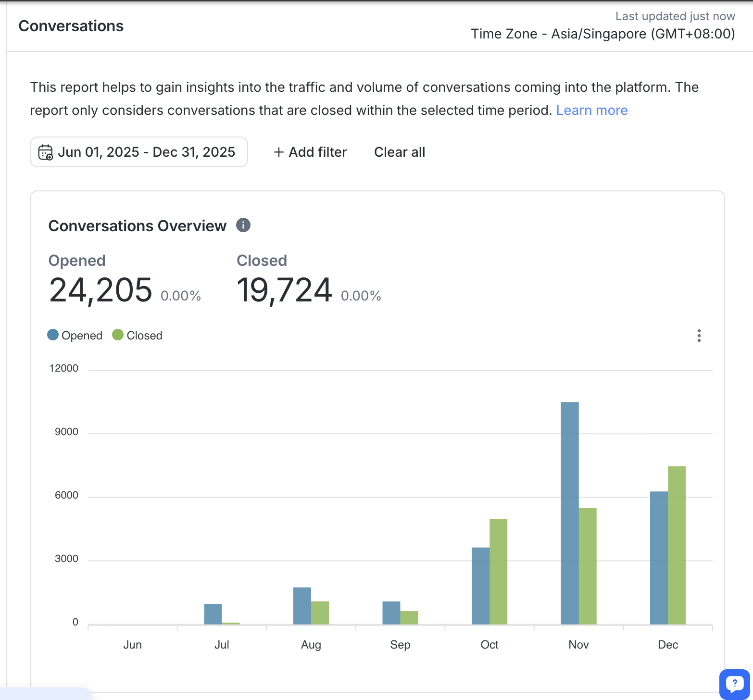Select the green Closed bar for Aug
This screenshot has width=753, height=700.
pos(320,612)
